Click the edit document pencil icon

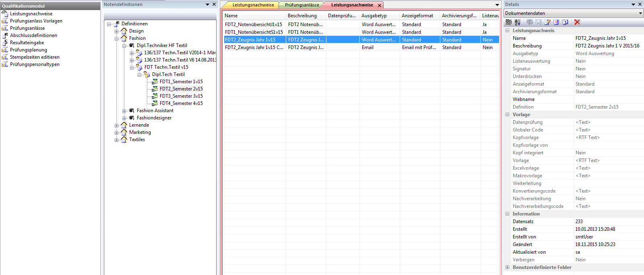[547, 23]
